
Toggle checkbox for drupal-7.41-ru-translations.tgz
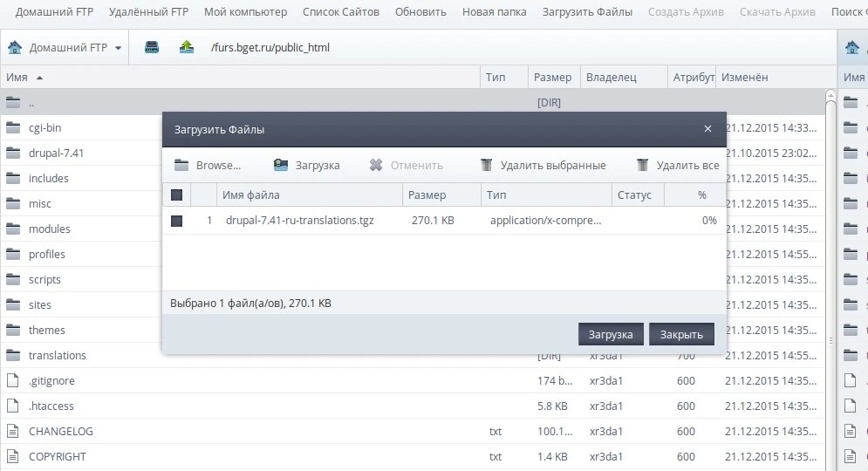point(176,221)
